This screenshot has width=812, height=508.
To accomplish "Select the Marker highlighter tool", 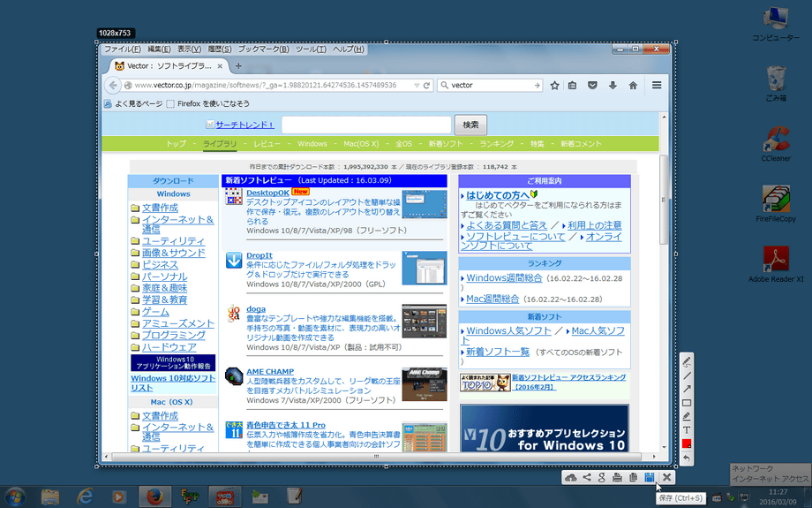I will (x=687, y=416).
